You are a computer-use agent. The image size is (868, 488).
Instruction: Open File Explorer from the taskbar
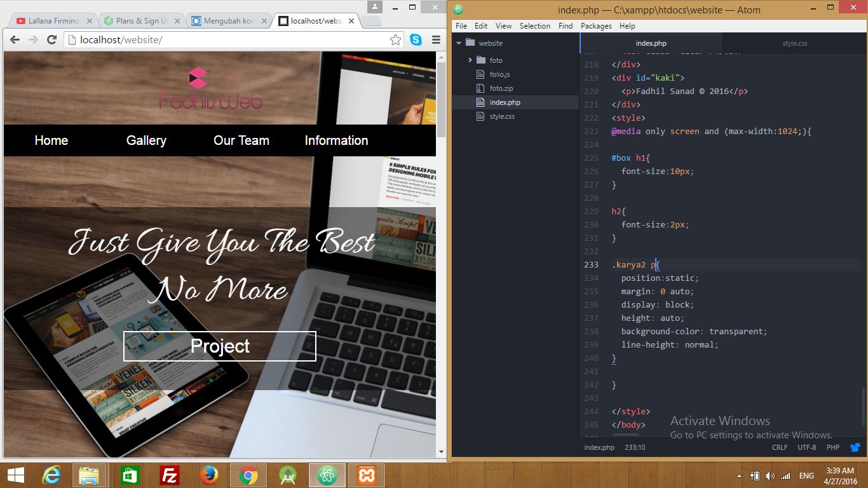[x=88, y=475]
